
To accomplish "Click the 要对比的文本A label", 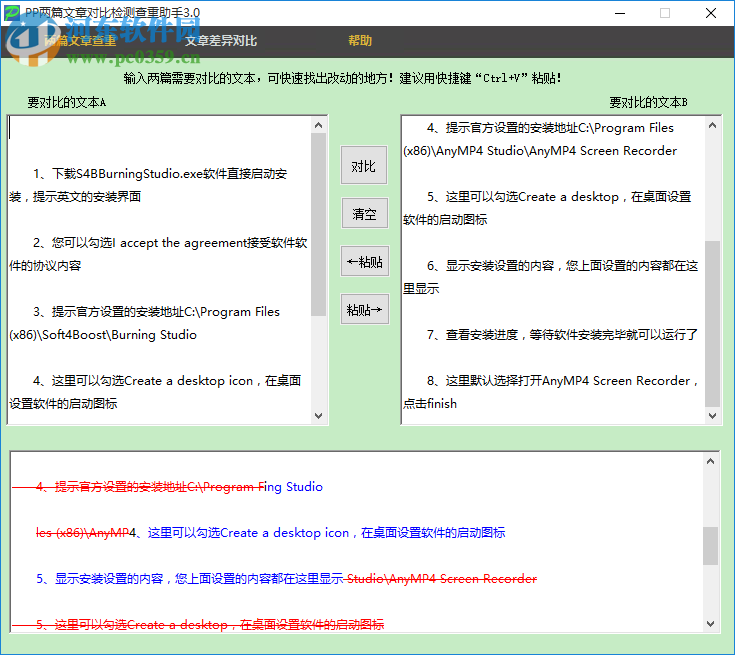I will coord(67,102).
